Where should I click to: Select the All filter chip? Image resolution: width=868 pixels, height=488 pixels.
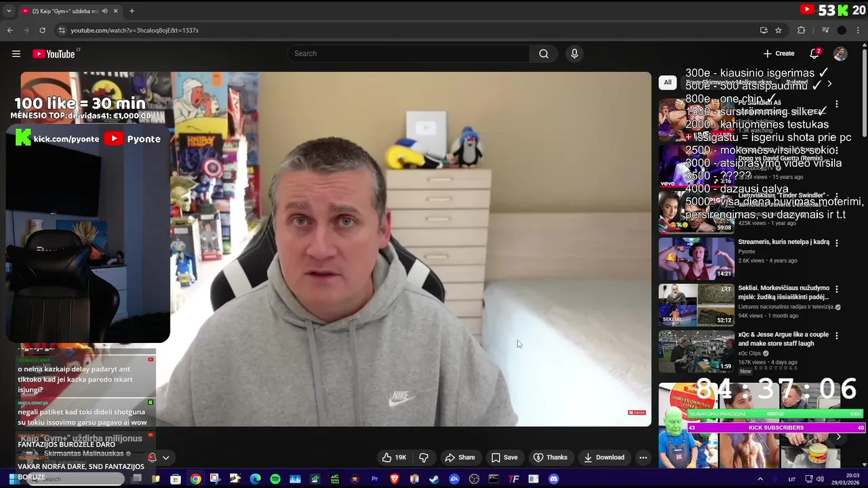coord(667,83)
